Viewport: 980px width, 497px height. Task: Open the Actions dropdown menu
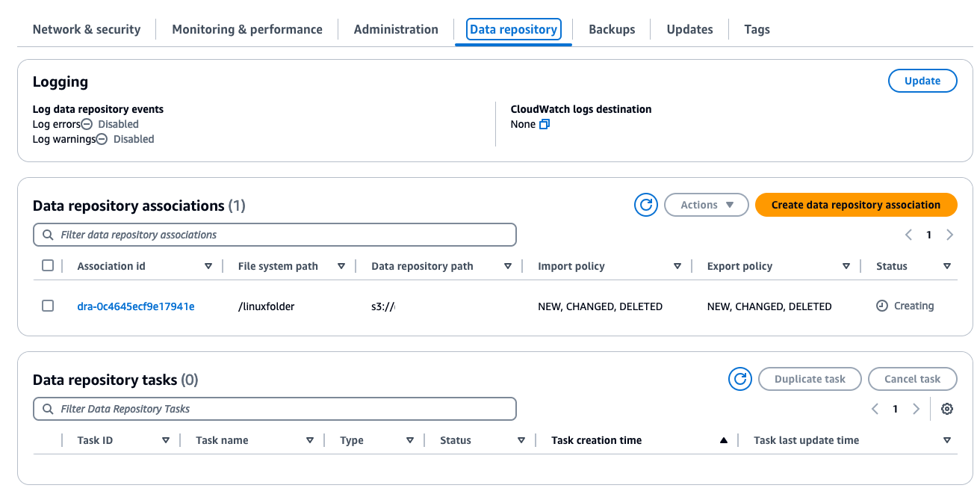pos(706,205)
